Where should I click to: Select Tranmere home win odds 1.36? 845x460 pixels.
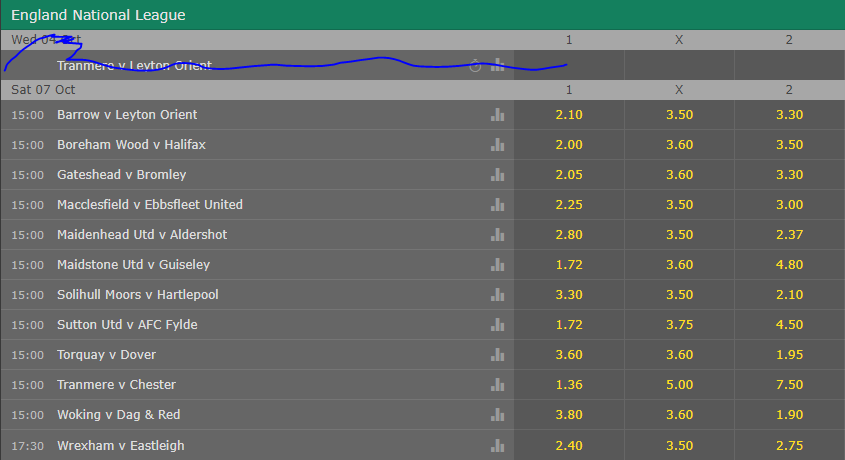(x=569, y=385)
